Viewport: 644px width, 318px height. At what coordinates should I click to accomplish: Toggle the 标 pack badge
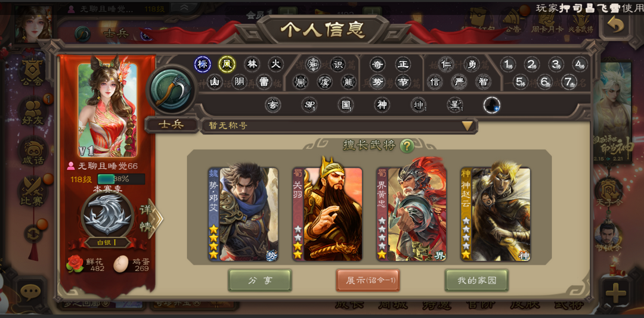(x=203, y=64)
